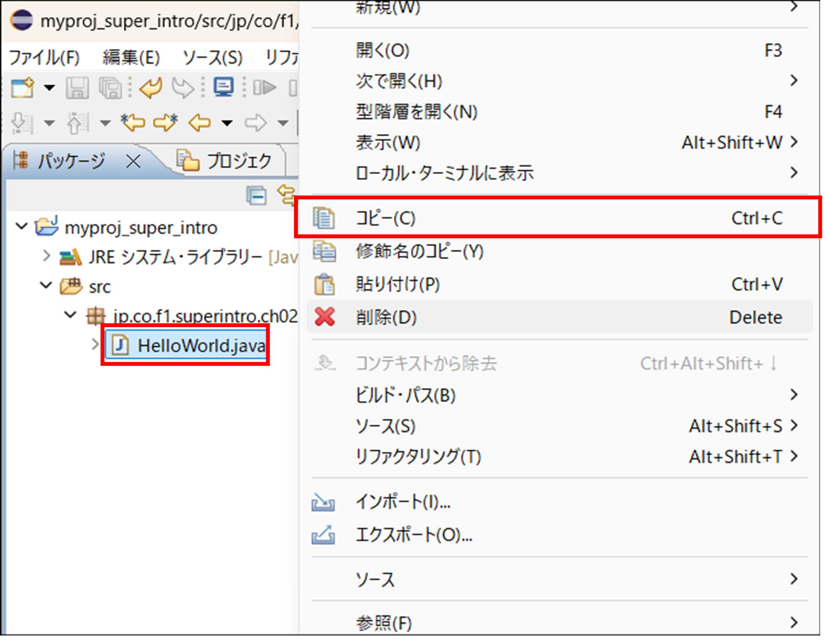Expand the JRE システム・ライブラリー node
This screenshot has width=825, height=644.
coord(46,256)
